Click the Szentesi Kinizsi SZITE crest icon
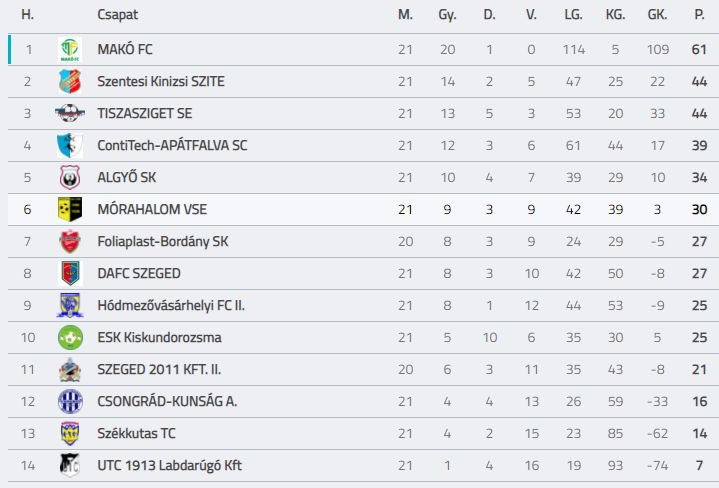Viewport: 719px width, 488px height. point(69,81)
